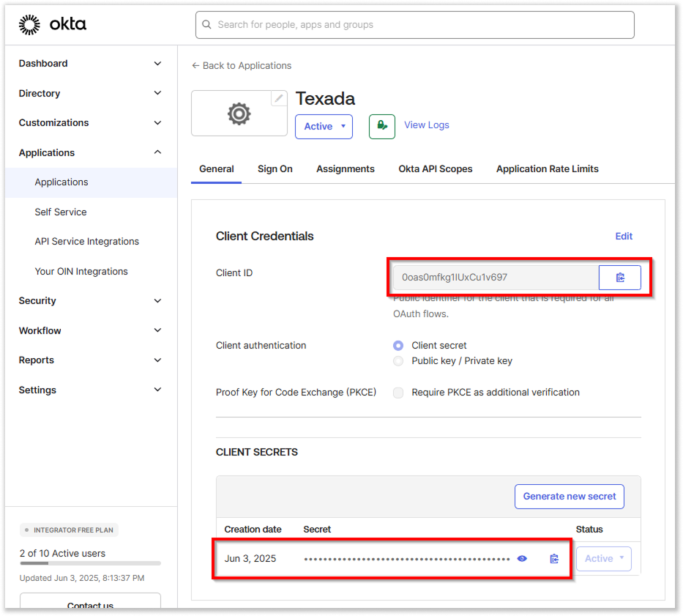The width and height of the screenshot is (683, 616).
Task: Click the "2 of 10 Active users" text
Action: coord(62,553)
